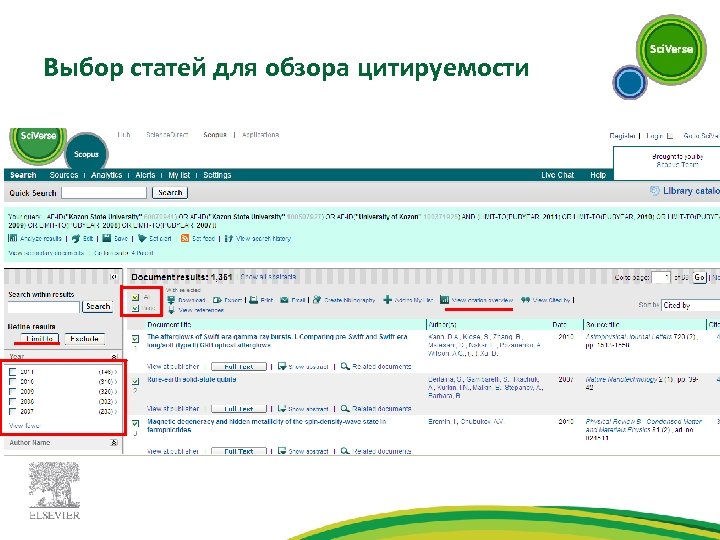Toggle checkbox for Magnetic degeneracy article
Viewport: 720px width, 540px height.
(x=135, y=423)
